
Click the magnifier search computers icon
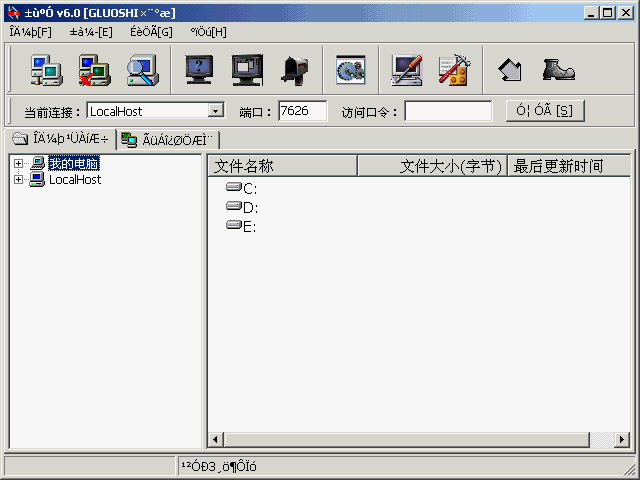pos(142,70)
